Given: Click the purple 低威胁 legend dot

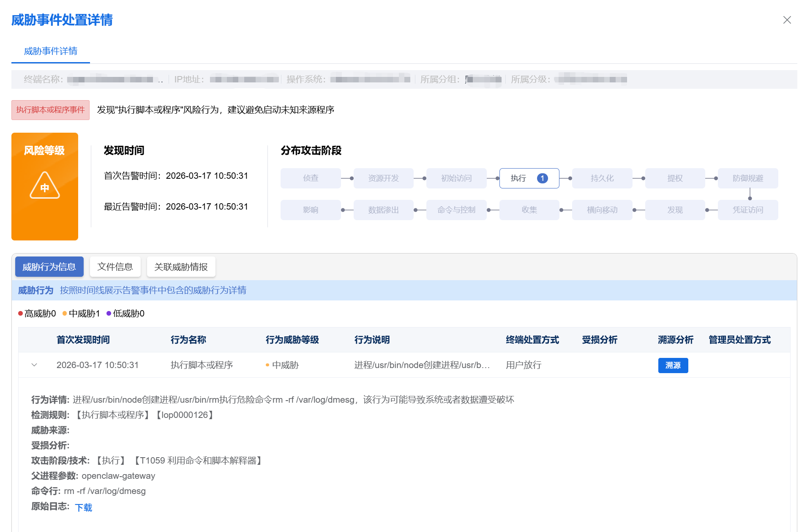Looking at the screenshot, I should [x=109, y=314].
